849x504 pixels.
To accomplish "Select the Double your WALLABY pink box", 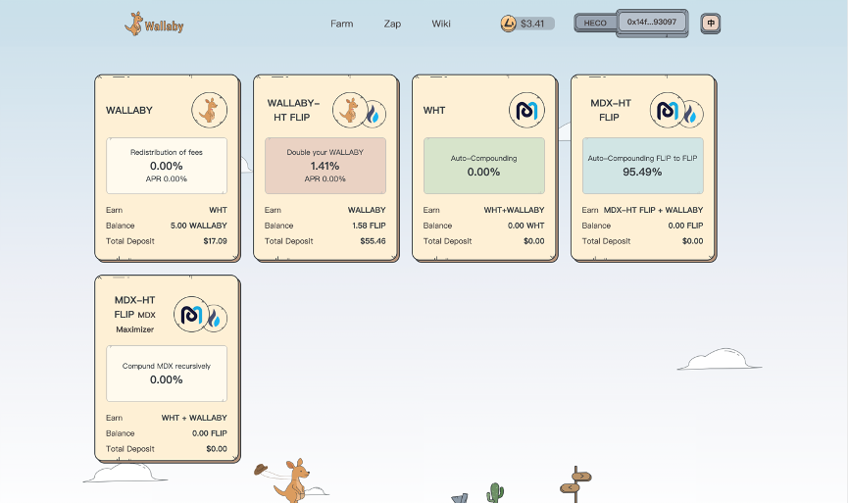I will pyautogui.click(x=325, y=166).
